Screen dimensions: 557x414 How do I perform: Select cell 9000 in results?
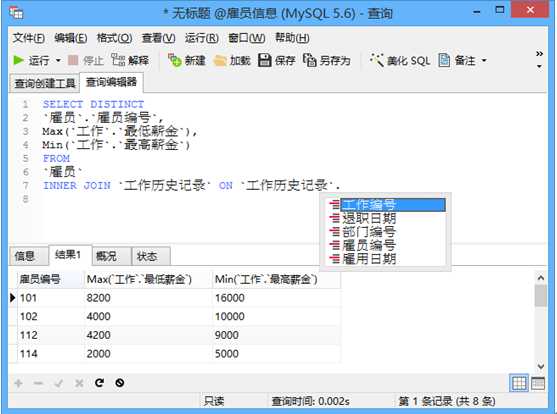click(276, 335)
